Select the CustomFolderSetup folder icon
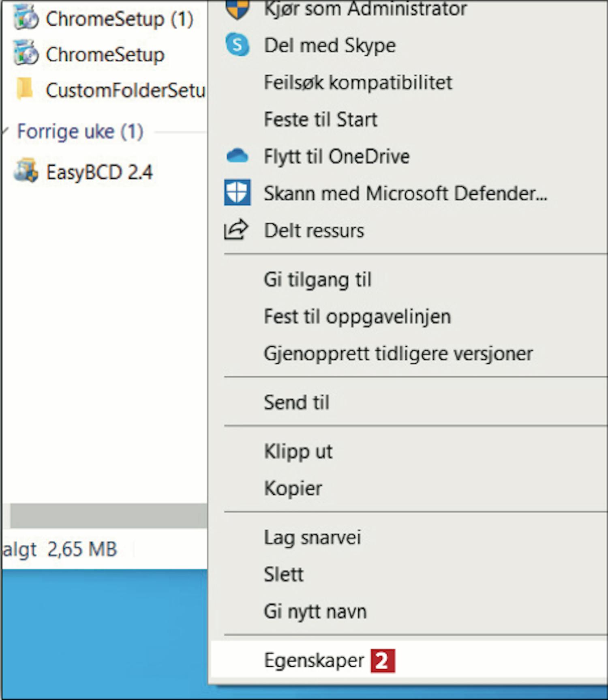The width and height of the screenshot is (608, 700). coord(24,89)
